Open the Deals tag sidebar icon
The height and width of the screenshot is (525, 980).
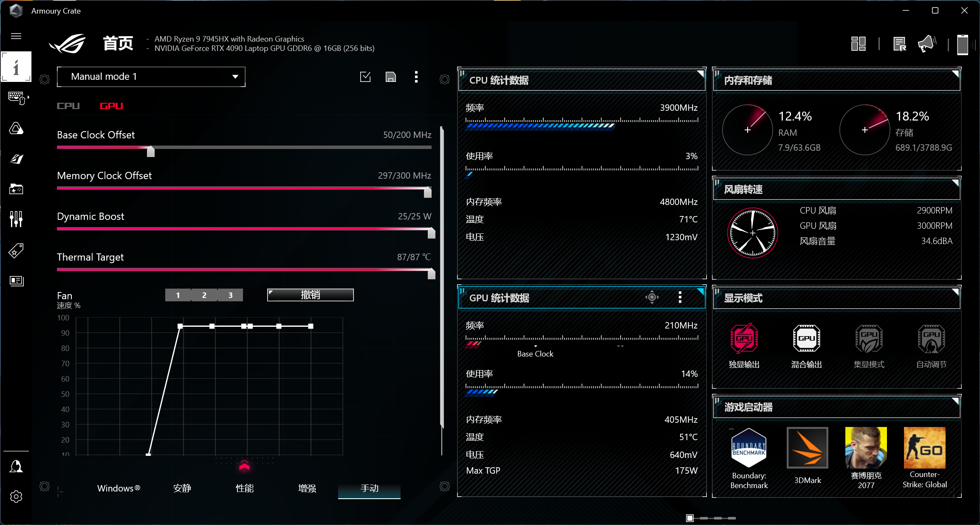click(16, 250)
